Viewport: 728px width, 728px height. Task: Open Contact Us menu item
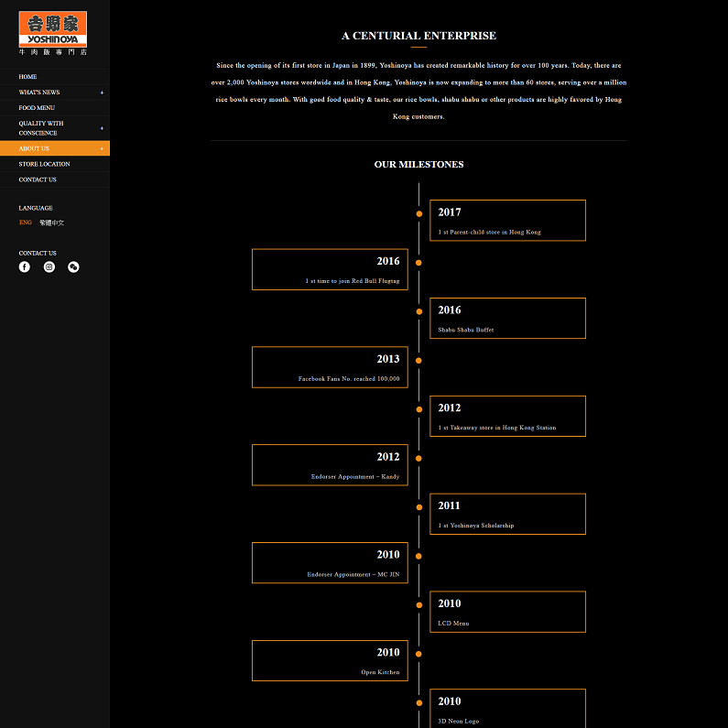click(55, 179)
